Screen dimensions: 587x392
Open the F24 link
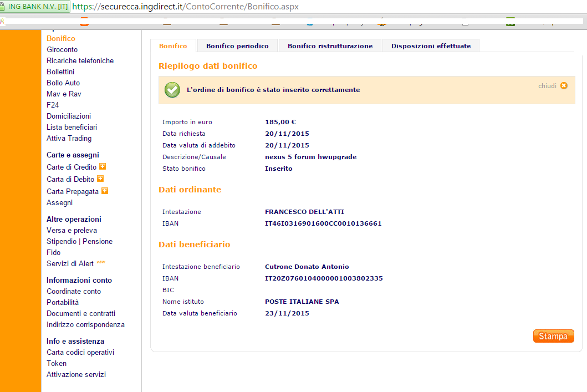click(x=53, y=105)
